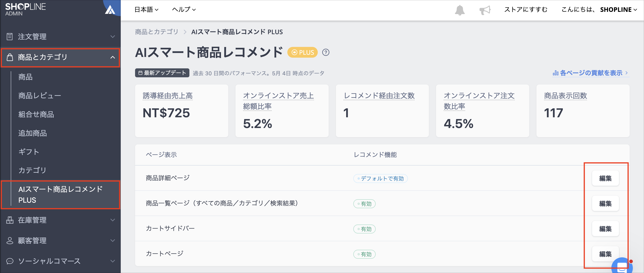Click the 在庫管理 inventory boxes icon
The height and width of the screenshot is (273, 644).
[x=9, y=220]
